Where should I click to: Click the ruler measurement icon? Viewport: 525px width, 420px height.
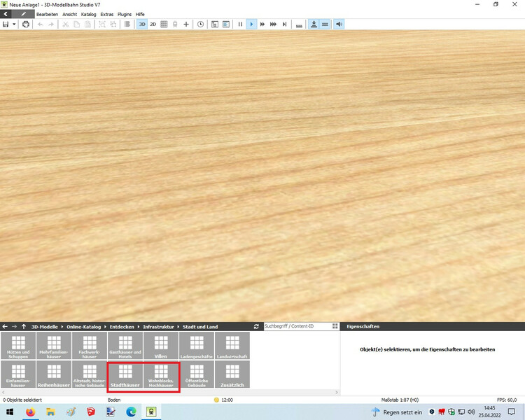[x=299, y=24]
